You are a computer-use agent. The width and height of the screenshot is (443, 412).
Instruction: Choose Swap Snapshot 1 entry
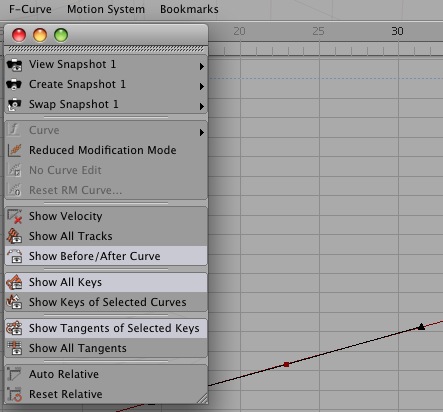click(x=106, y=104)
